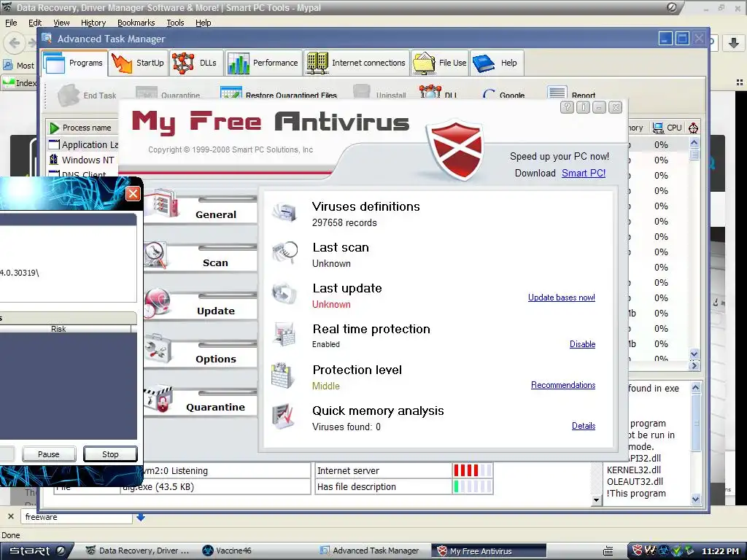Switch to StartUp tab in Advanced Task Manager
Image resolution: width=747 pixels, height=560 pixels.
[x=138, y=63]
